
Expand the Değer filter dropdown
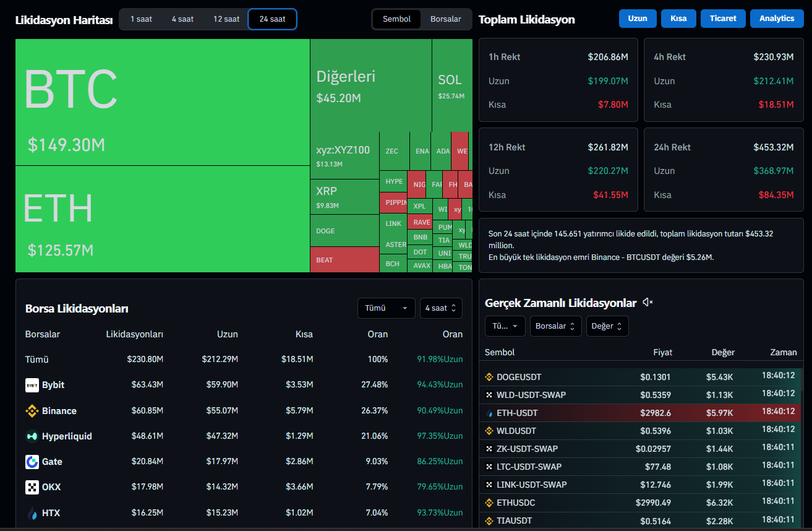tap(607, 326)
